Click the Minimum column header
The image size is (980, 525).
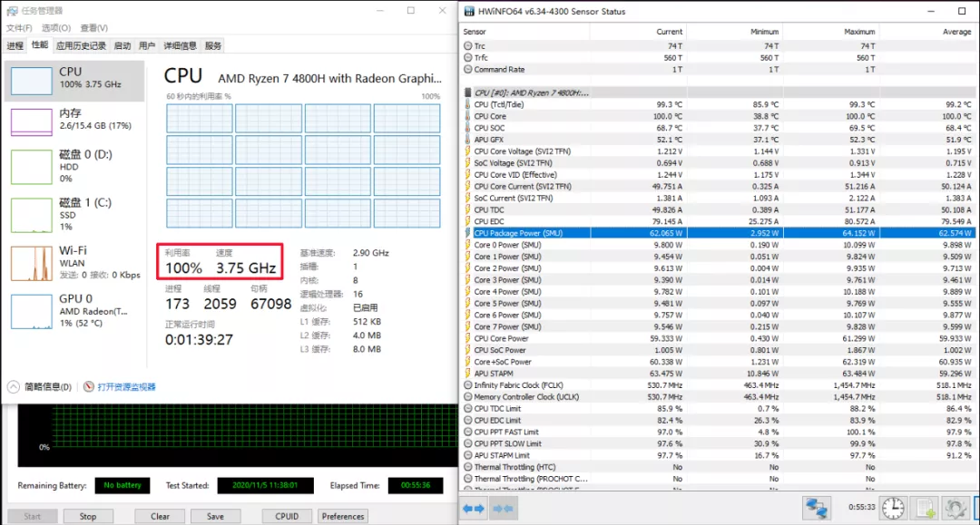pyautogui.click(x=734, y=31)
